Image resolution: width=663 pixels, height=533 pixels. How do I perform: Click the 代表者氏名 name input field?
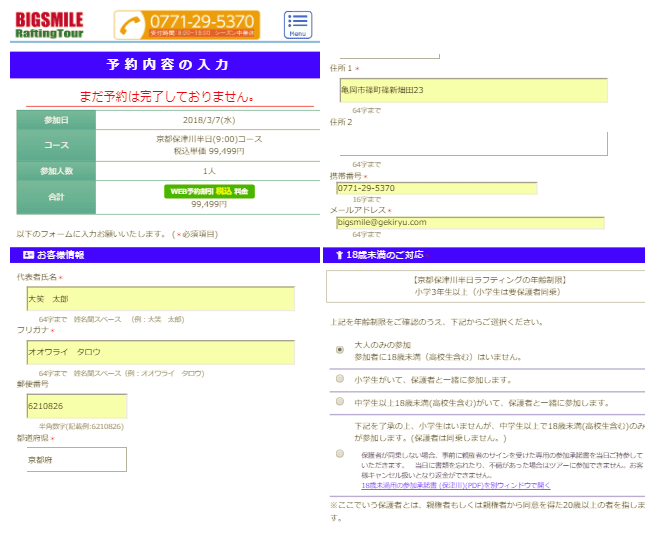160,299
